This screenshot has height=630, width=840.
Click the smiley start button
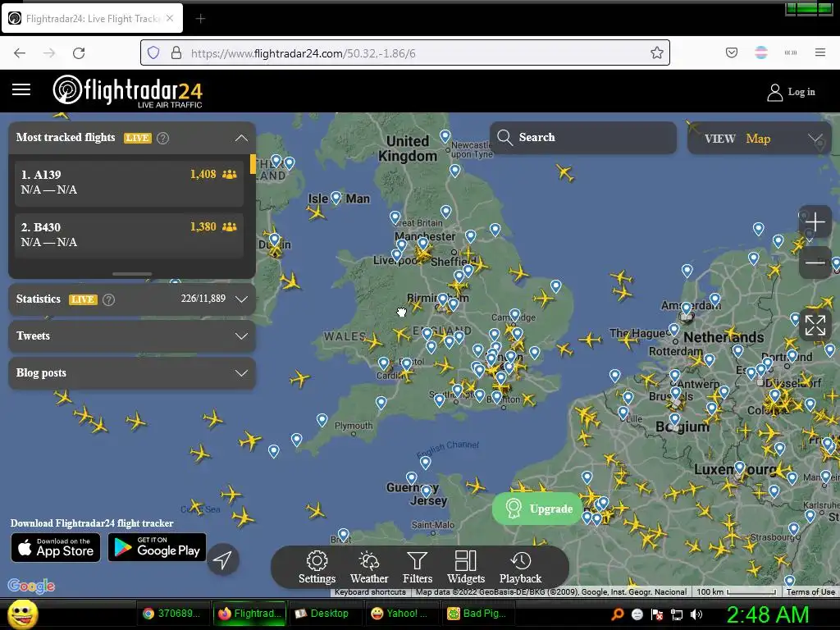[x=22, y=614]
